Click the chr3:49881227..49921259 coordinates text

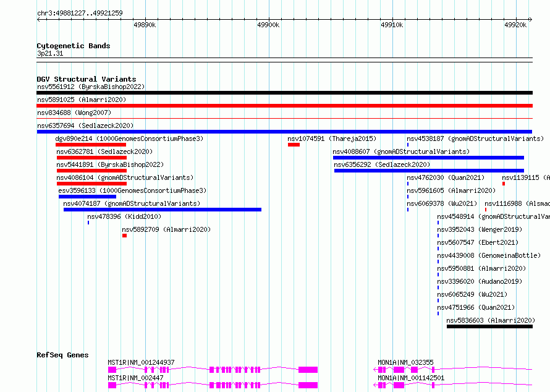pyautogui.click(x=80, y=13)
